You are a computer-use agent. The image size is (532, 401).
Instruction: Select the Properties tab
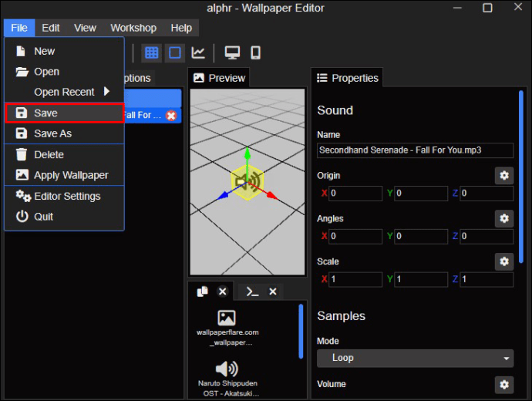[x=348, y=78]
